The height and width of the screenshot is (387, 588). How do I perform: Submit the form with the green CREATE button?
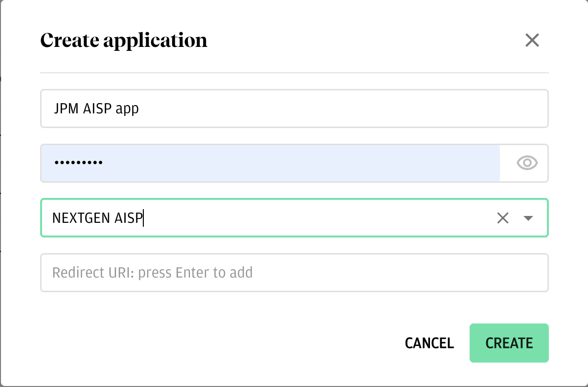509,343
